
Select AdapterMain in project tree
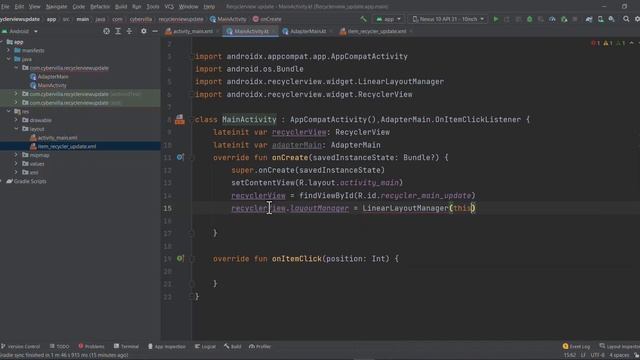[53, 76]
